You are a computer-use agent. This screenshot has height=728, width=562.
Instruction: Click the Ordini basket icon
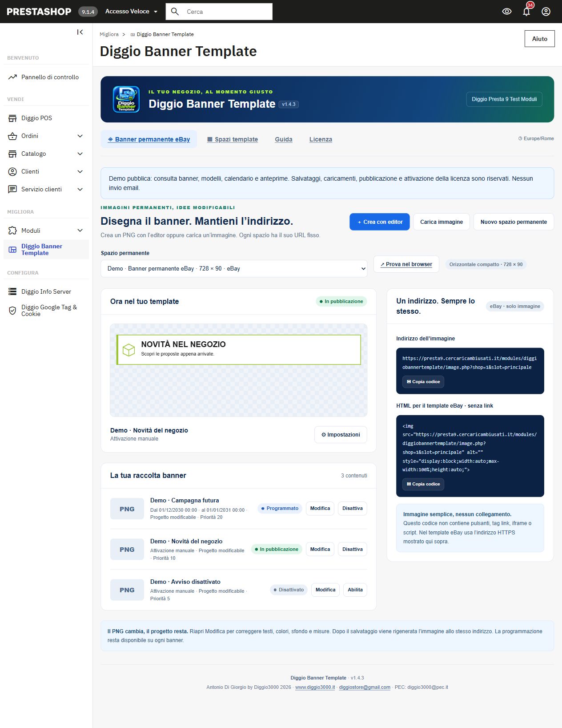(12, 136)
